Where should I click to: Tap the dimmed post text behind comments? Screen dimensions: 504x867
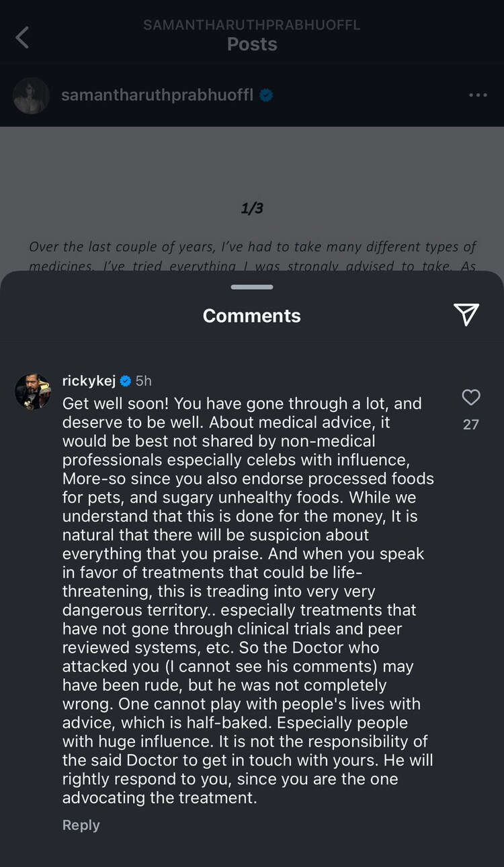pyautogui.click(x=252, y=247)
